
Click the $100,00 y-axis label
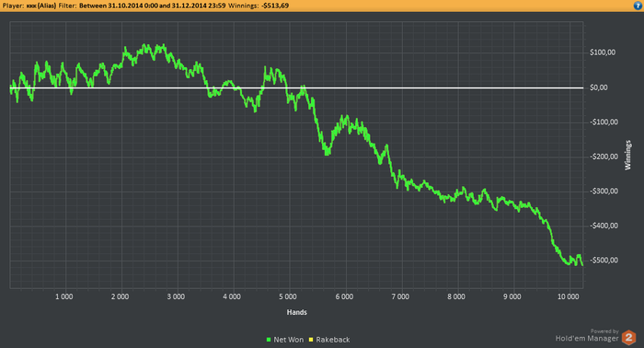(603, 52)
